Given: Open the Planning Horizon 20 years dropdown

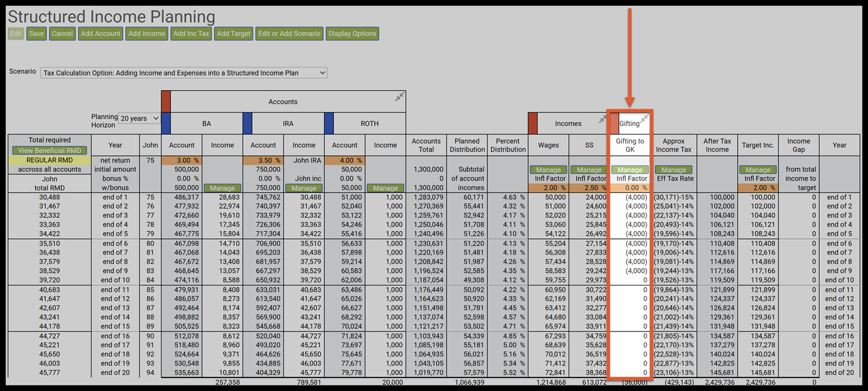Looking at the screenshot, I should tap(139, 118).
